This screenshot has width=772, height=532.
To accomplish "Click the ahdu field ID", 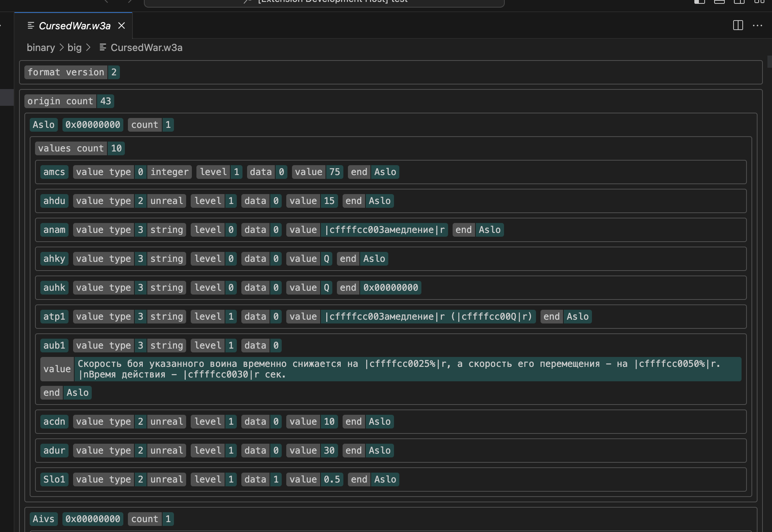I will pos(54,201).
